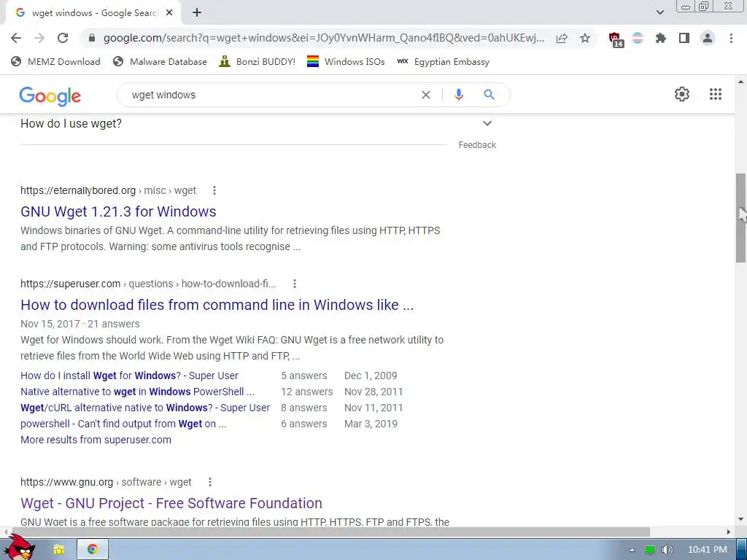
Task: Click the scrollbar up arrow
Action: pyautogui.click(x=740, y=82)
